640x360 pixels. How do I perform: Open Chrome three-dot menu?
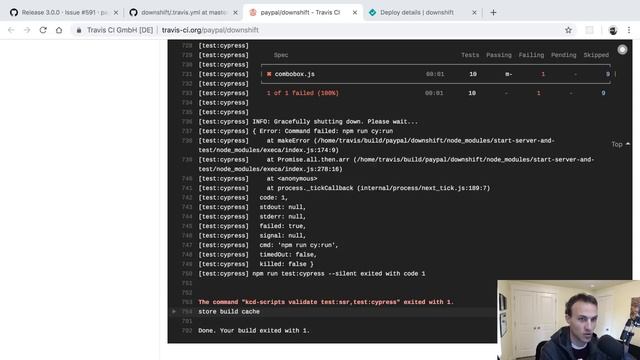coord(629,30)
